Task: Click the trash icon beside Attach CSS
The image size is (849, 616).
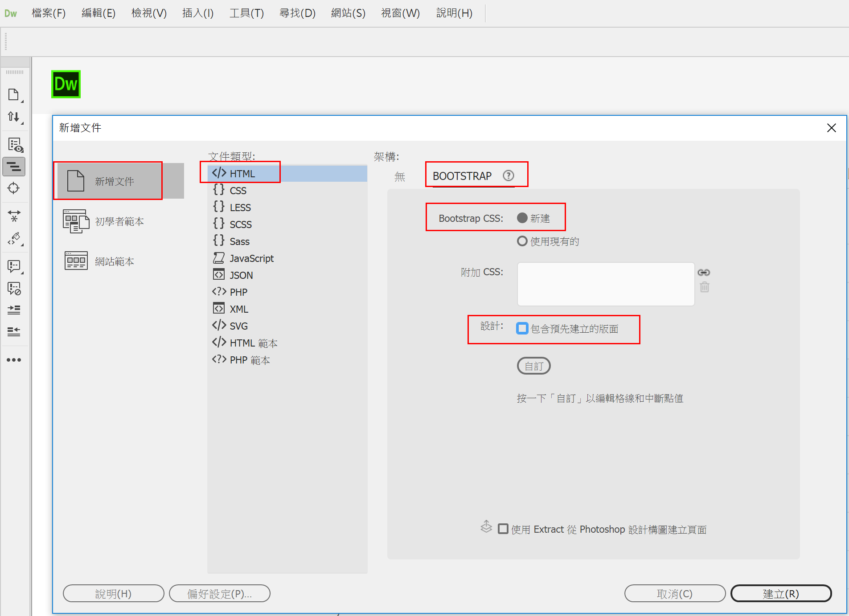Action: point(705,287)
